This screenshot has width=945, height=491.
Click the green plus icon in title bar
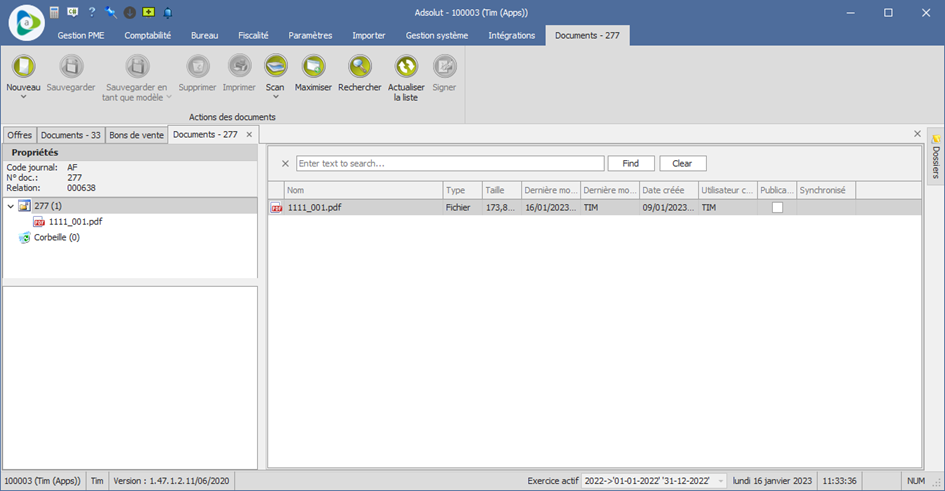click(148, 12)
